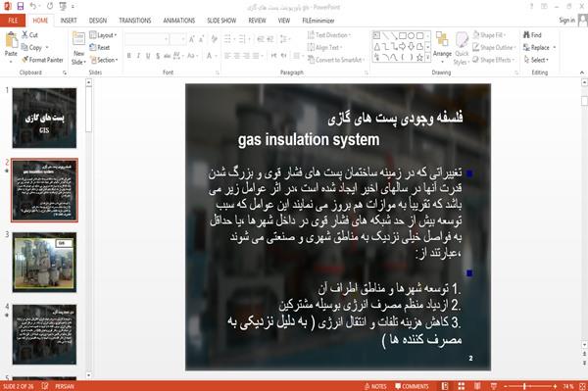588x391 pixels.
Task: Select the star shape in gallery
Action: 419,58
